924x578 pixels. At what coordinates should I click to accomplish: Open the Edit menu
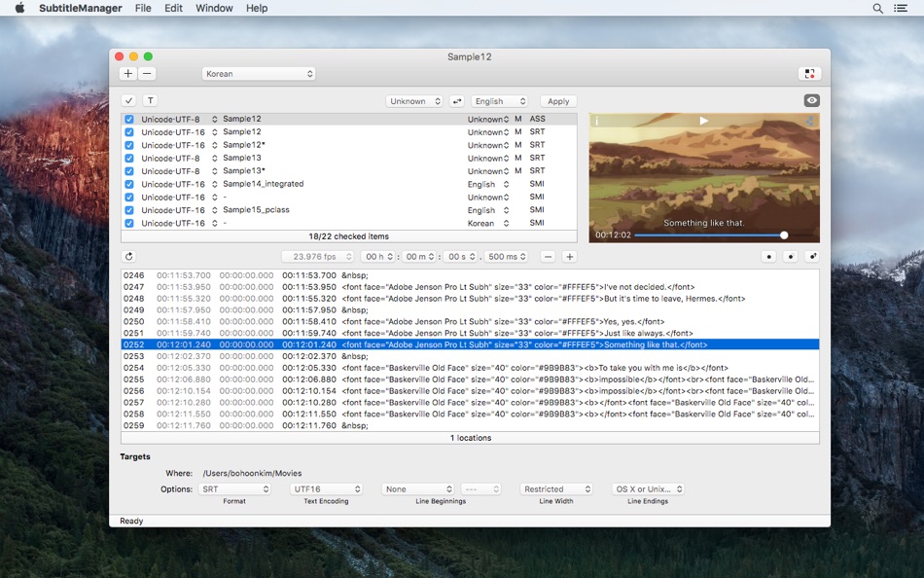[173, 8]
